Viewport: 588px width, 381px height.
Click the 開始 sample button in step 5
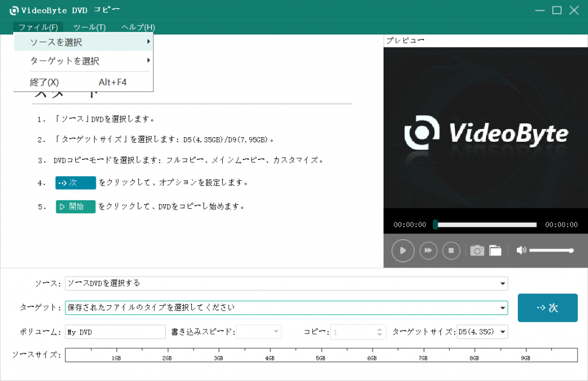[75, 207]
